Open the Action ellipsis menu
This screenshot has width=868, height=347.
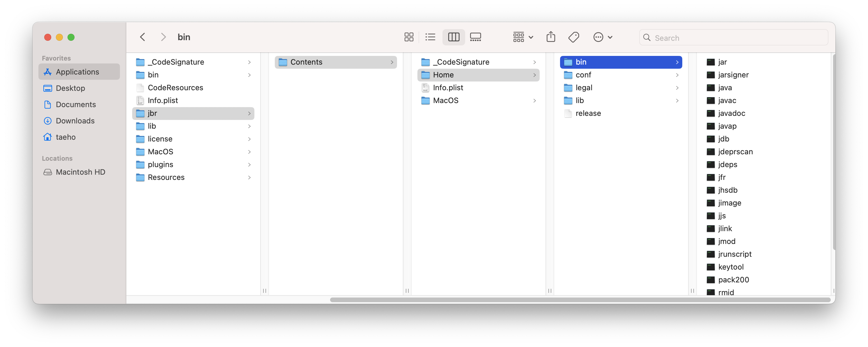pos(603,37)
